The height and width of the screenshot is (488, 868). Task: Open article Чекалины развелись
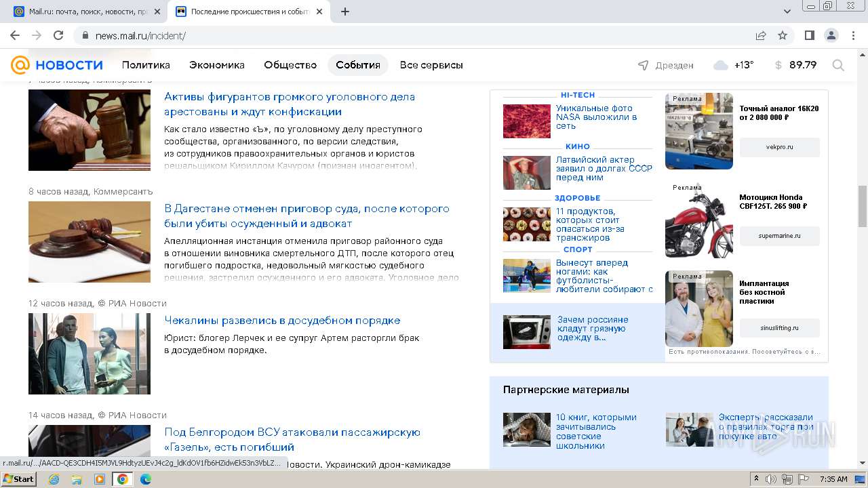click(x=282, y=321)
